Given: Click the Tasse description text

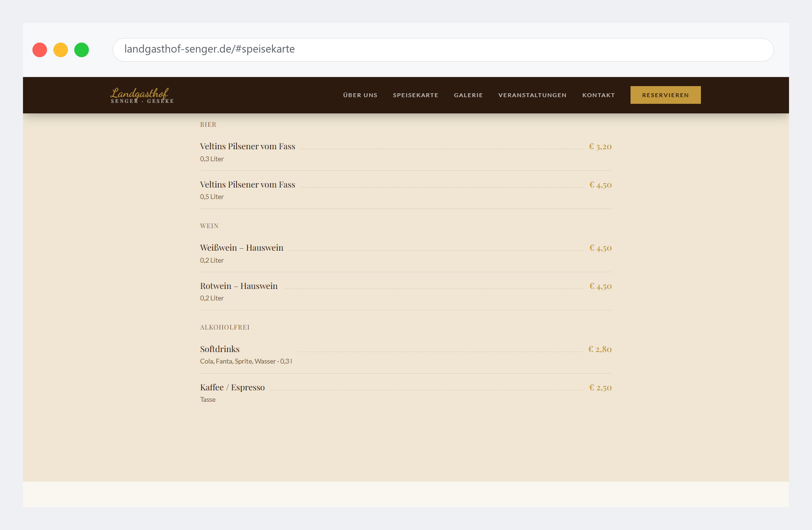Looking at the screenshot, I should point(208,399).
